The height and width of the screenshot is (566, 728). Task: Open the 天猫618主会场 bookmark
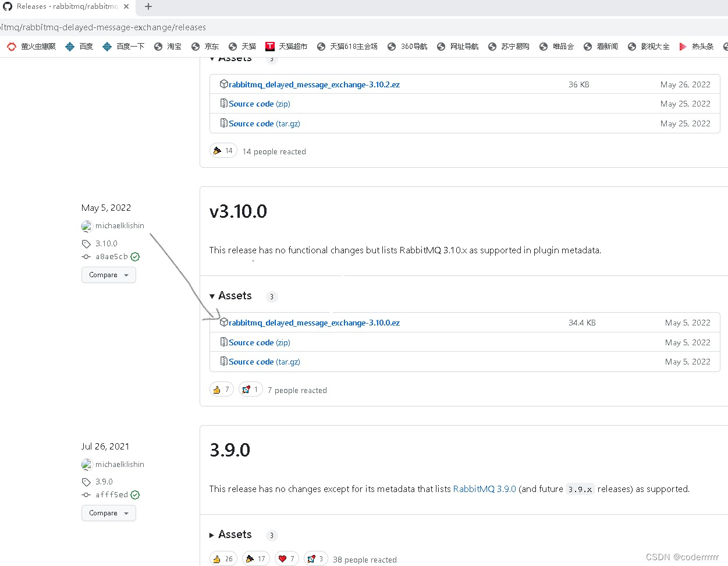pos(347,47)
